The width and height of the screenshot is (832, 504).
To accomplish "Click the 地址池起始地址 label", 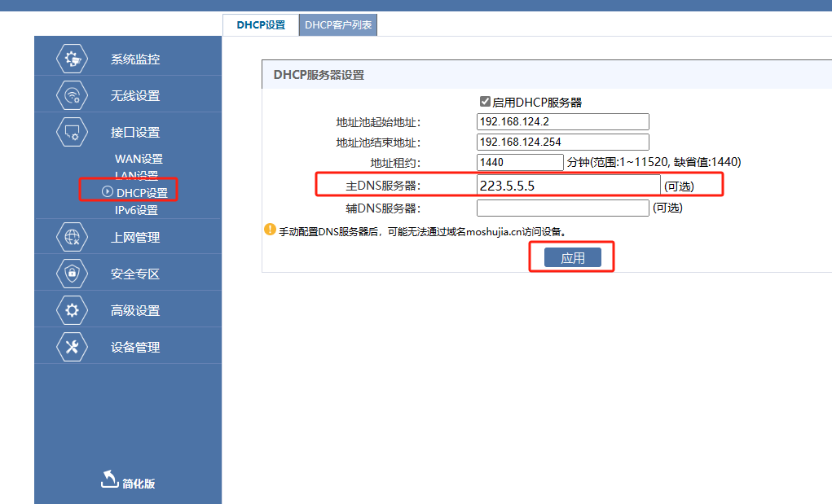I will click(378, 122).
